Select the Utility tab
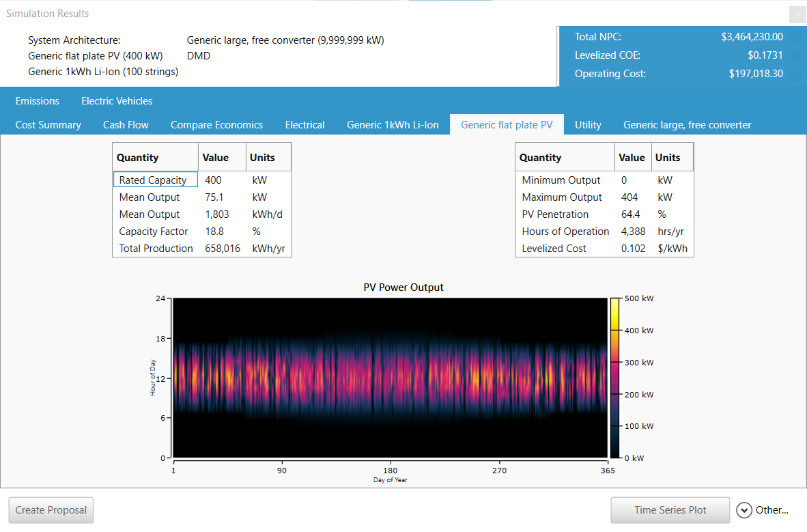This screenshot has width=807, height=532. [588, 124]
